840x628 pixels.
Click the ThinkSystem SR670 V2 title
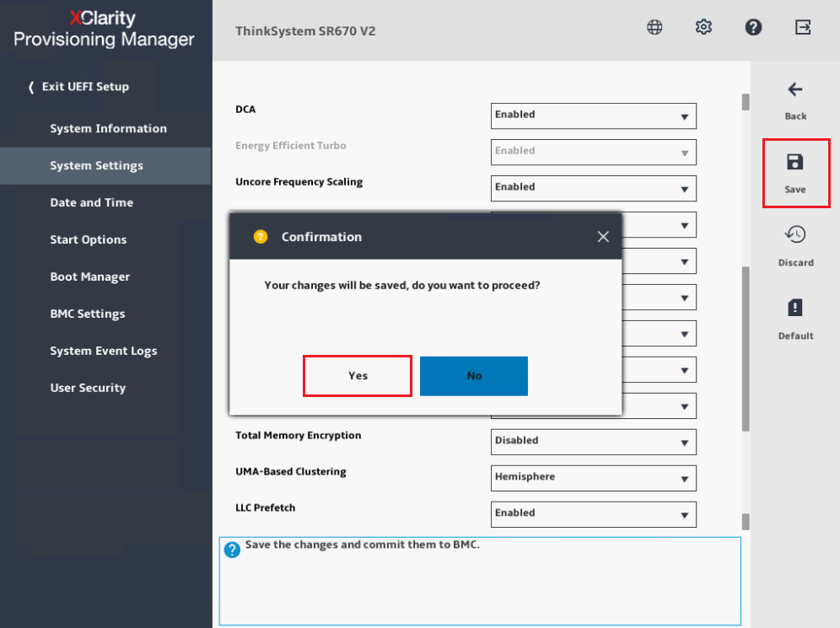[305, 31]
